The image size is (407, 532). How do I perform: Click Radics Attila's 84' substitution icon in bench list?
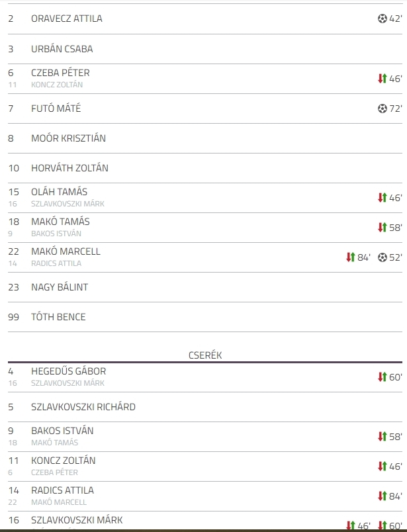[383, 496]
